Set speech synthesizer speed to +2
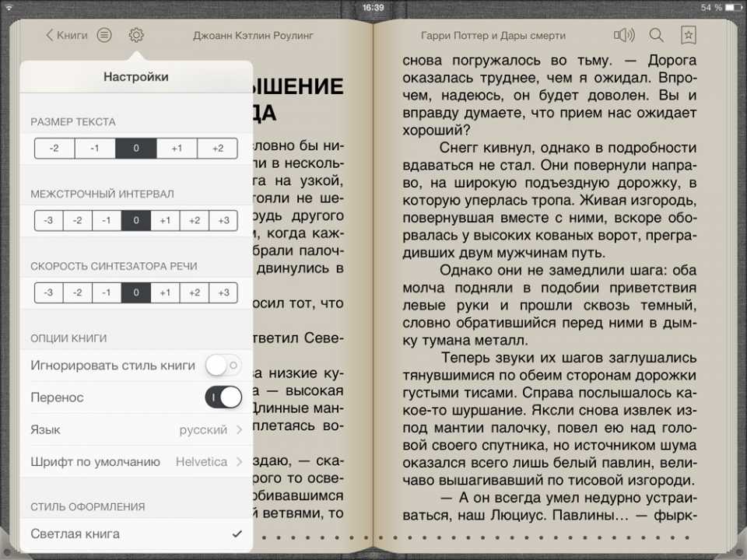The height and width of the screenshot is (560, 747). click(195, 293)
